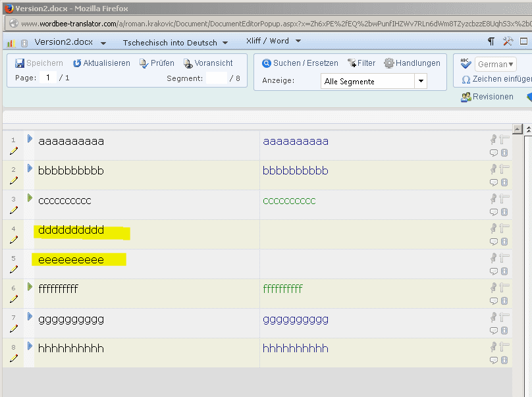Expand segment 6 green arrow
This screenshot has width=532, height=397.
pos(30,287)
